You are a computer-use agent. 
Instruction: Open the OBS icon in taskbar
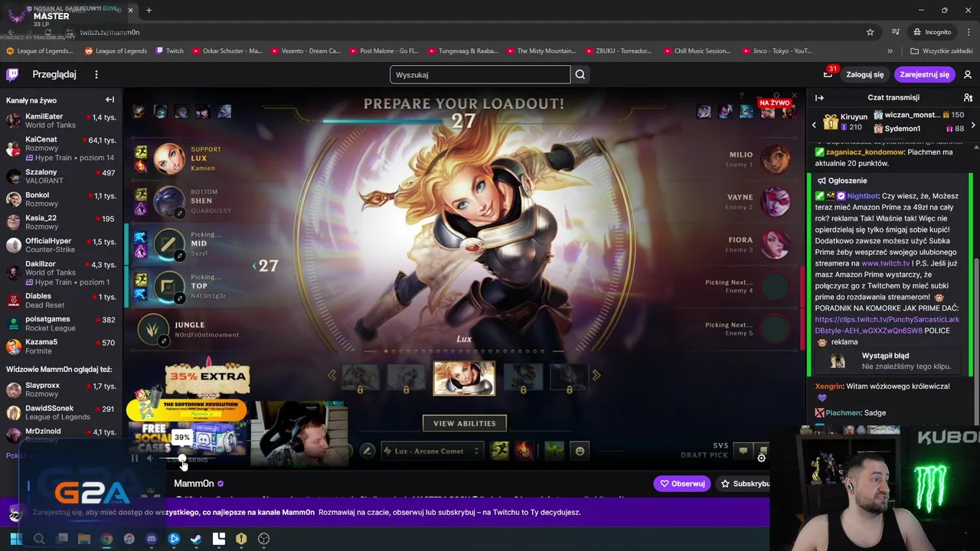[263, 539]
